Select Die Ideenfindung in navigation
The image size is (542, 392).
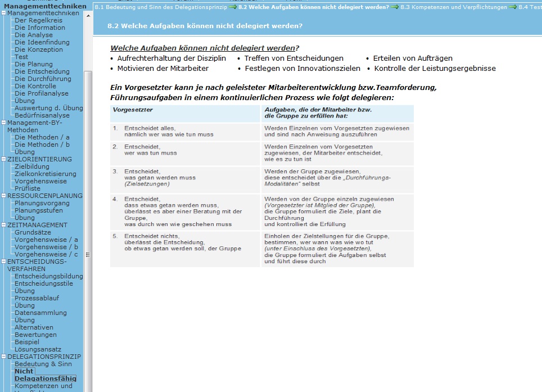click(42, 42)
